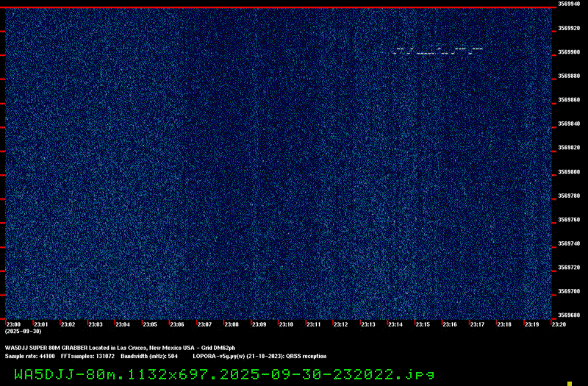The height and width of the screenshot is (386, 588).
Task: Click the 23:13 time axis label
Action: pyautogui.click(x=368, y=324)
